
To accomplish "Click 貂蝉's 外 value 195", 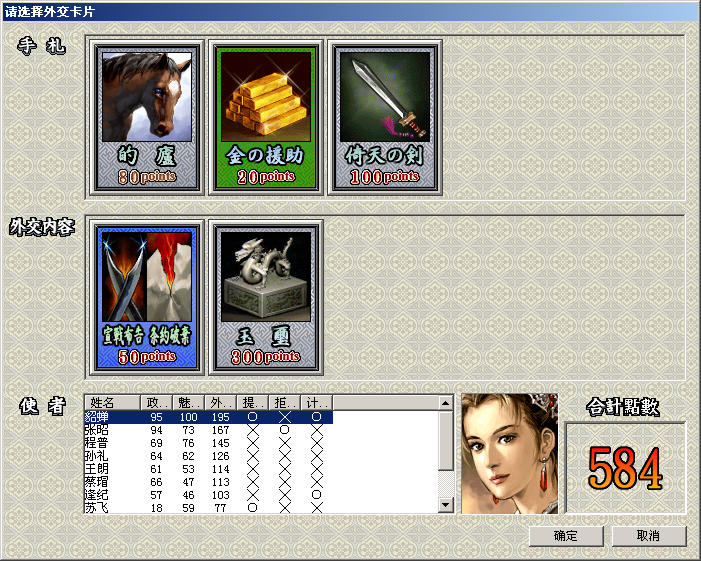I will click(220, 417).
